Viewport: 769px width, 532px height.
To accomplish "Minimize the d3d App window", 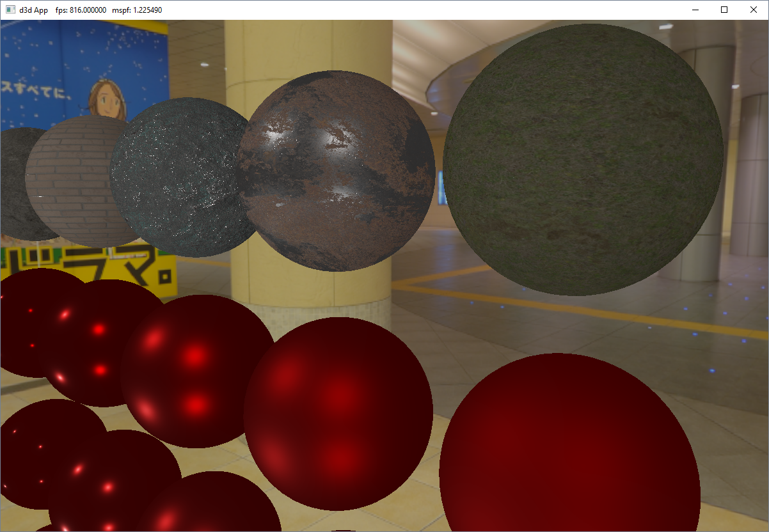I will tap(695, 10).
